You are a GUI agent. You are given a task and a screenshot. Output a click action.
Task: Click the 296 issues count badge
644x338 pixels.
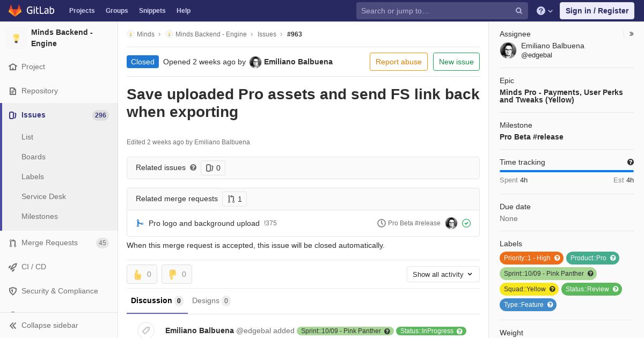click(100, 115)
